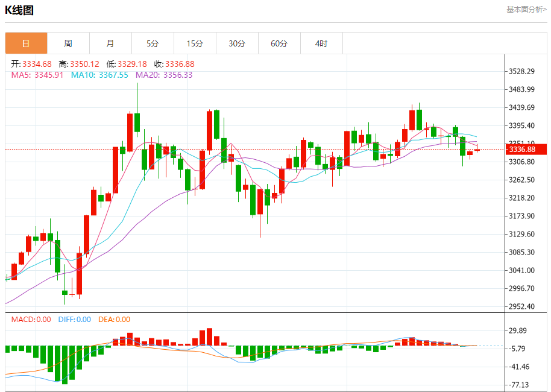Screen dimensions: 551x392
Task: Click the MA5 3345.91 indicator label
Action: [37, 75]
